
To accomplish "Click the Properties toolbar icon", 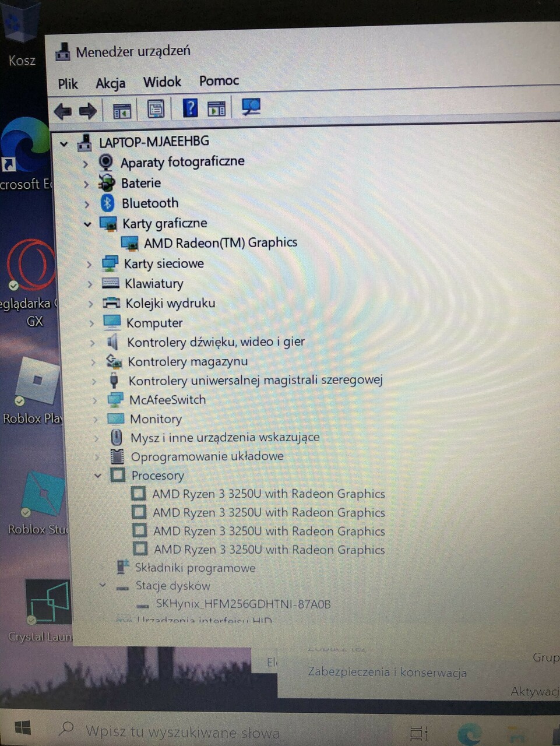I will pos(154,108).
